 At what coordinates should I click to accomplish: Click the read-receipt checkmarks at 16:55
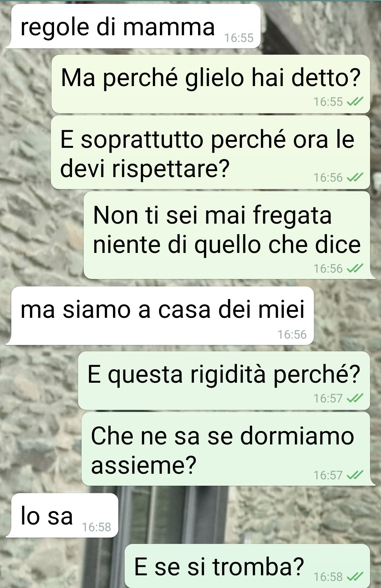(x=355, y=102)
